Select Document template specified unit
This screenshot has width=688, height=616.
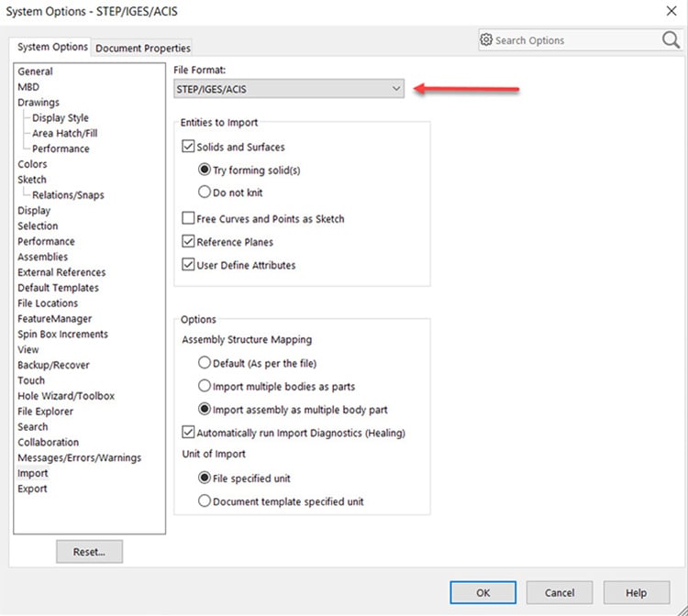coord(205,501)
